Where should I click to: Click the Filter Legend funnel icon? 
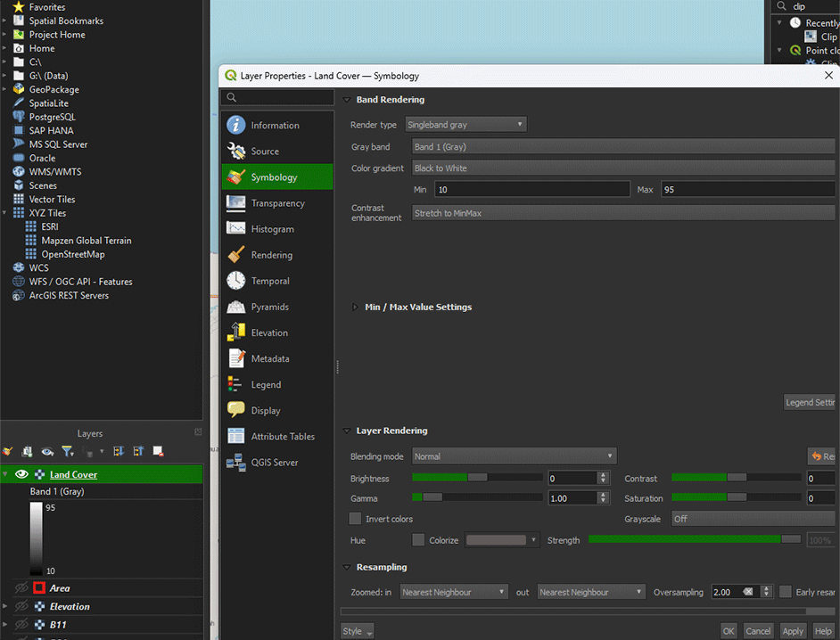(67, 452)
